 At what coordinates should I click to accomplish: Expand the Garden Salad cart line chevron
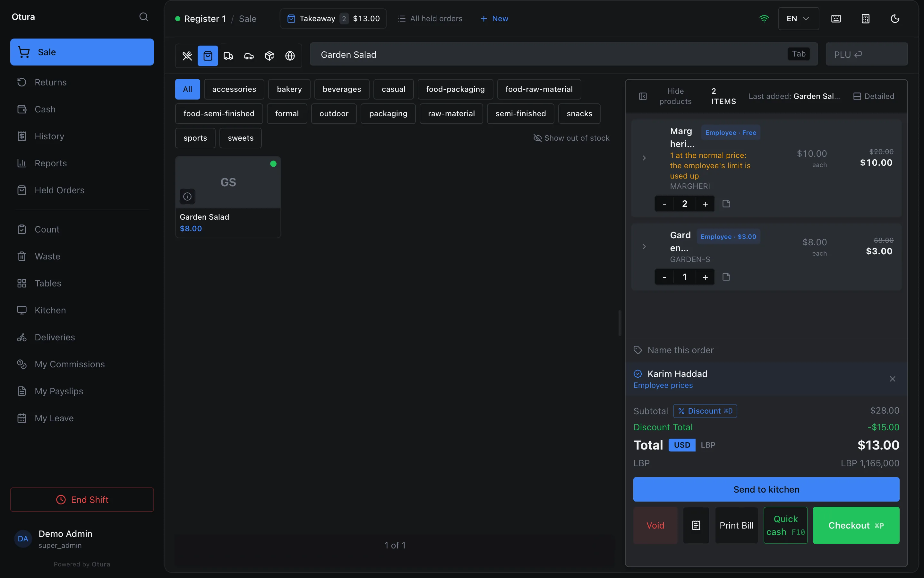[x=644, y=247]
